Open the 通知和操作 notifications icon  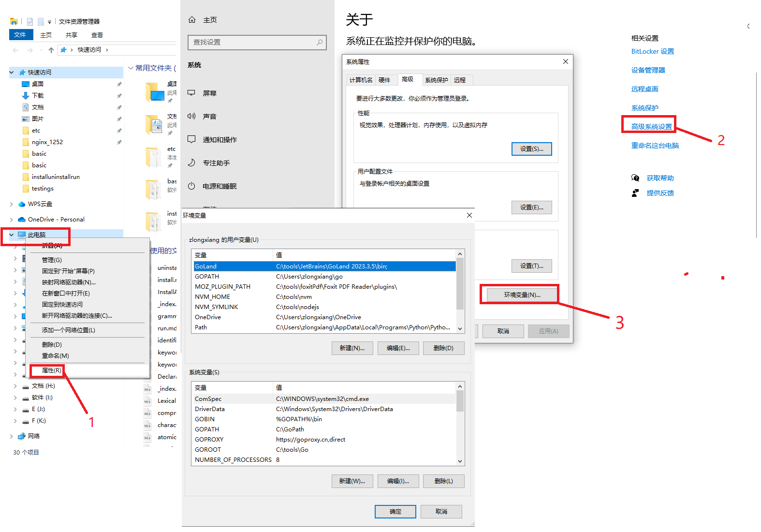click(x=191, y=139)
